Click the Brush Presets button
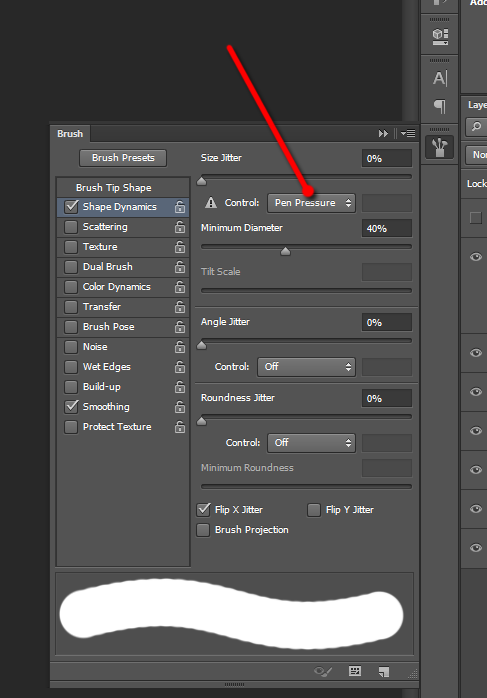Screen dimensions: 487x698 click(x=123, y=158)
